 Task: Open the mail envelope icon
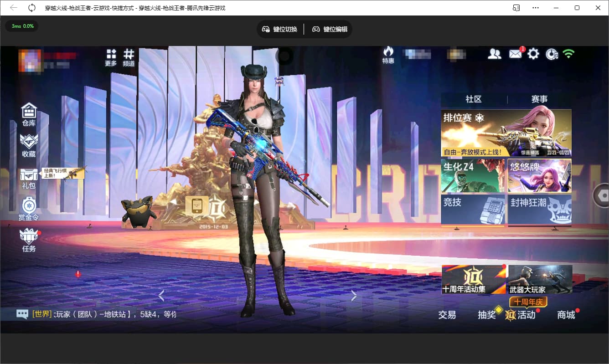click(515, 54)
